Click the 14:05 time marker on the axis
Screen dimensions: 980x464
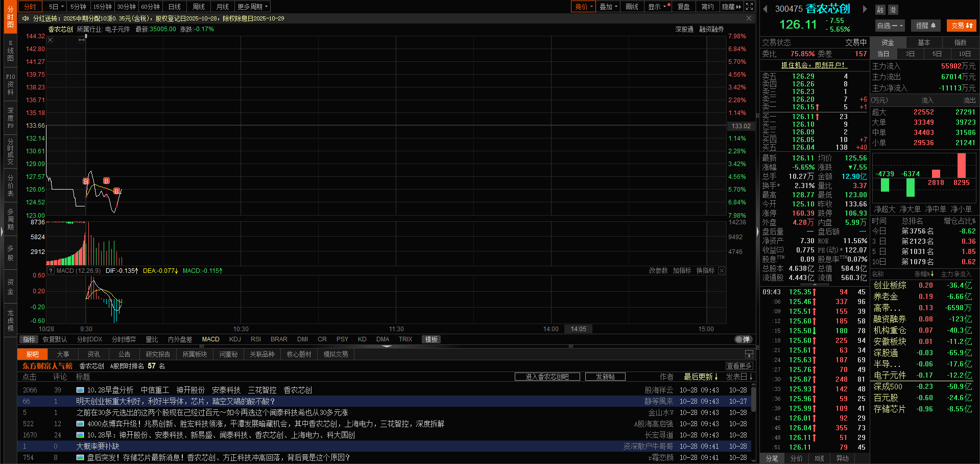click(578, 329)
